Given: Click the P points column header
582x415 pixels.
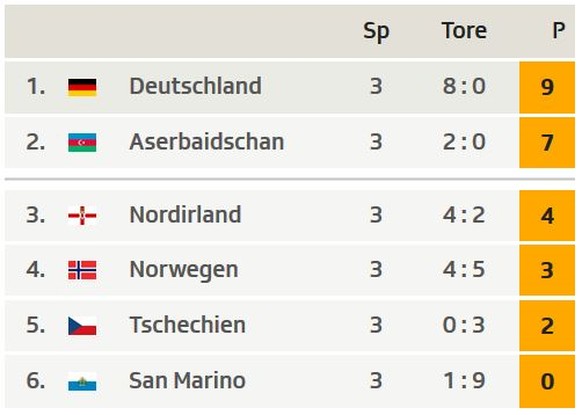Looking at the screenshot, I should point(559,30).
